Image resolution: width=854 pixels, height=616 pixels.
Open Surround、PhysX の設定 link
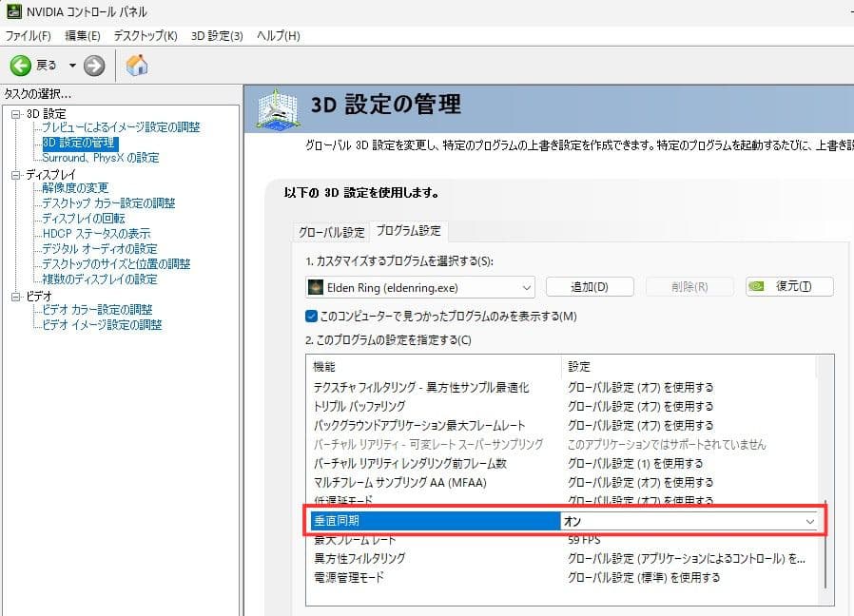point(101,158)
